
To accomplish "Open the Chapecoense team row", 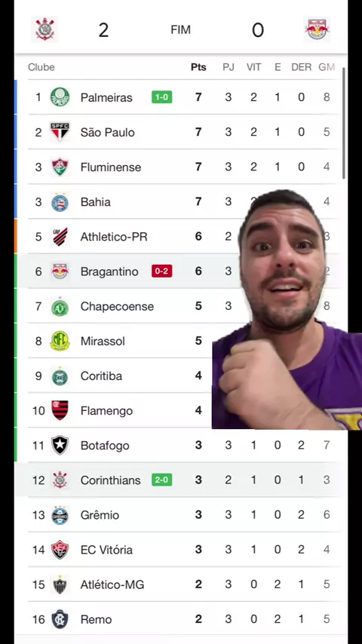I will [x=179, y=306].
